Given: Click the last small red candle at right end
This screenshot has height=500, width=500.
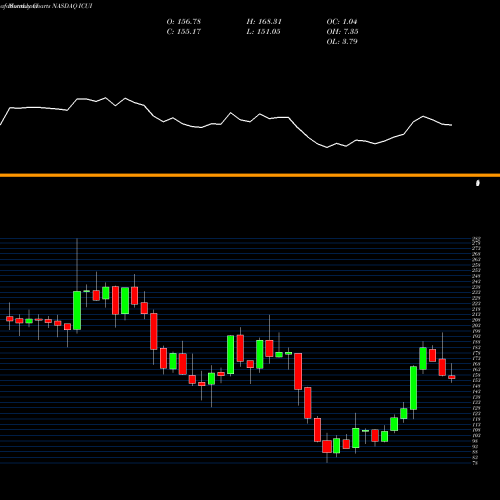Looking at the screenshot, I should (x=452, y=377).
